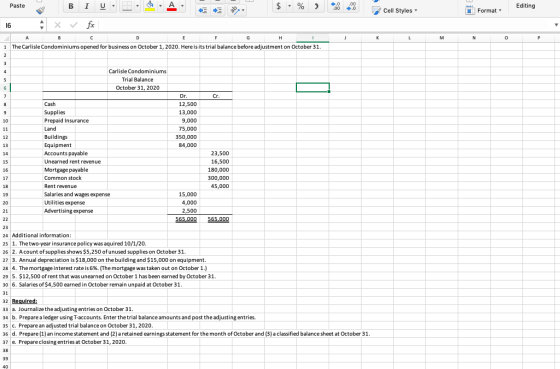
Task: Apply the borders button
Action: click(x=127, y=6)
